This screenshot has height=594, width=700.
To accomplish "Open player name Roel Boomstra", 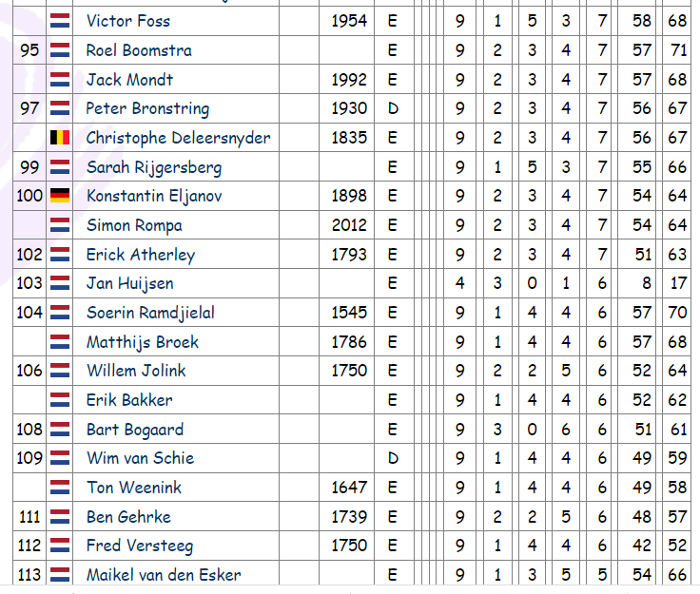I will coord(139,50).
